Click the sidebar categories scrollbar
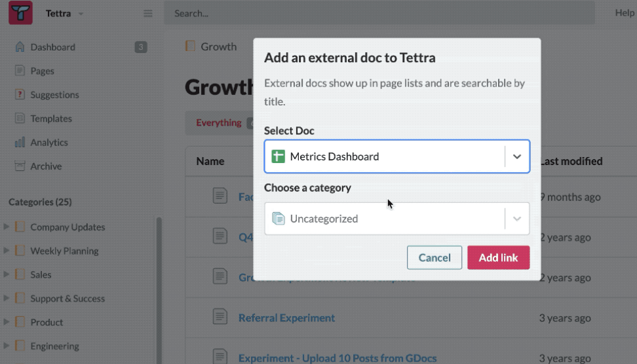This screenshot has height=364, width=637. tap(159, 290)
